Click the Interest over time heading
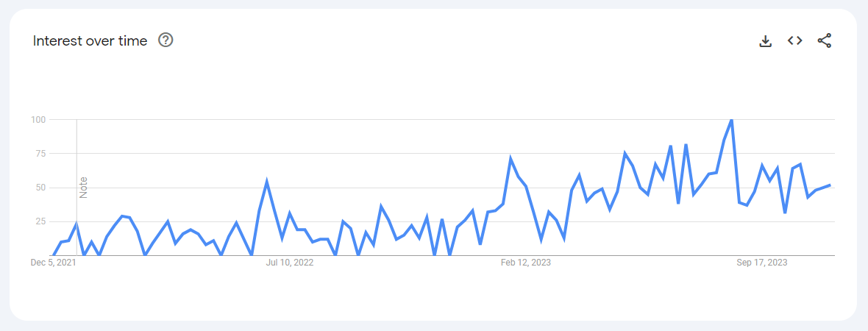 coord(90,41)
